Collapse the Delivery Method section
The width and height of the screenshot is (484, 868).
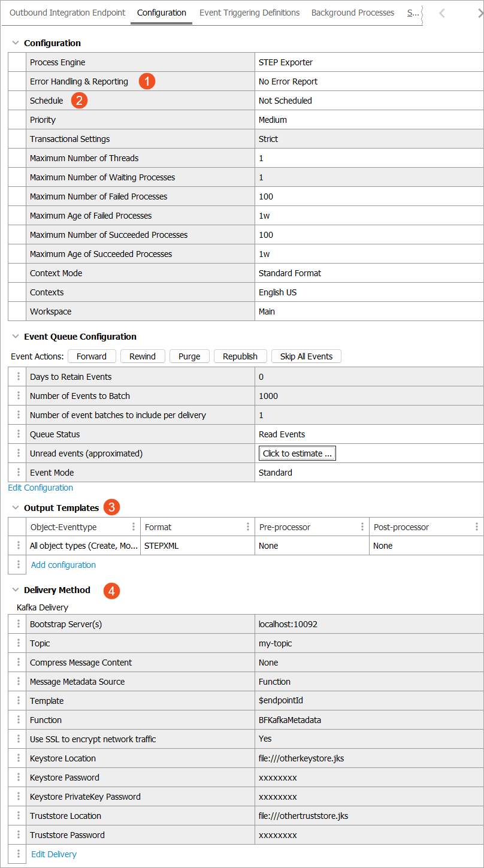16,590
